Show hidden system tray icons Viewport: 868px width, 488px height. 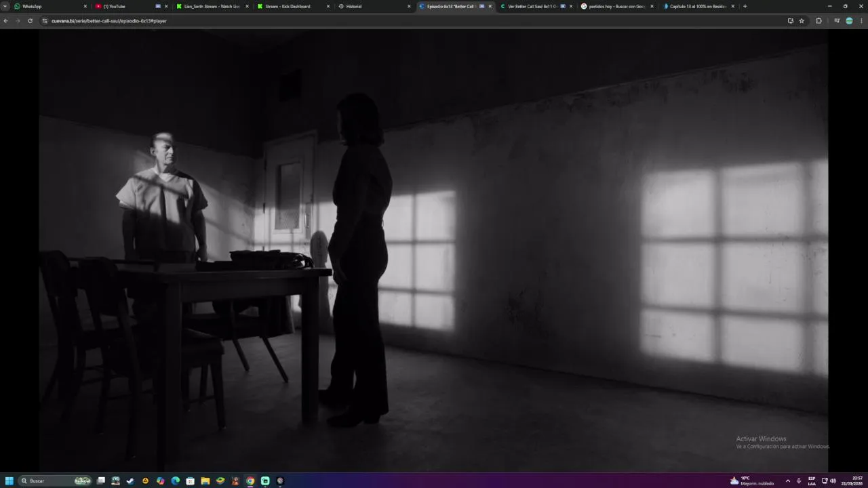pyautogui.click(x=787, y=481)
